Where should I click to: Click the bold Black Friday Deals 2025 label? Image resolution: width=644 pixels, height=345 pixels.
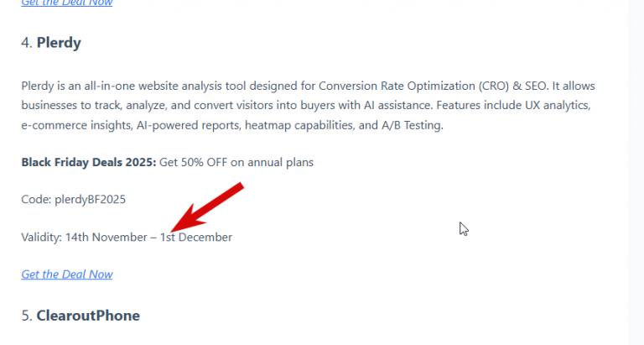click(x=88, y=162)
